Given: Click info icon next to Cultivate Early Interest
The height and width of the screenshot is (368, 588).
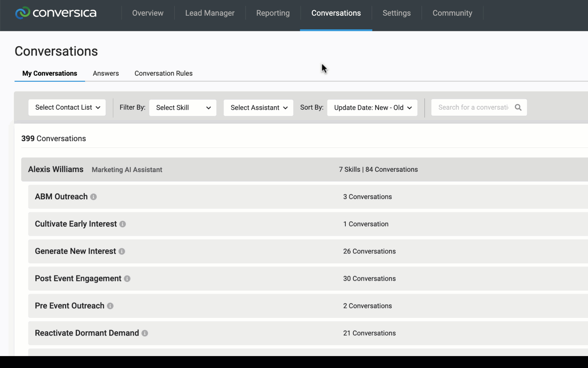Looking at the screenshot, I should pyautogui.click(x=122, y=224).
